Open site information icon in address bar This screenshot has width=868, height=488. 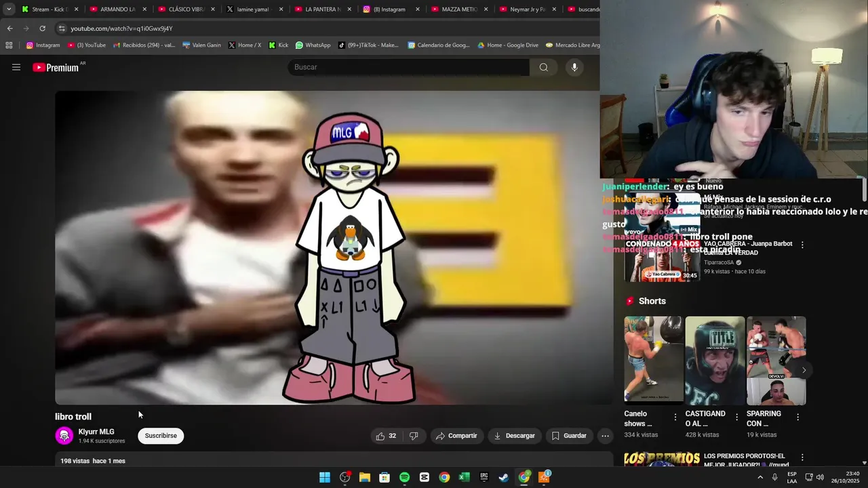click(x=62, y=28)
